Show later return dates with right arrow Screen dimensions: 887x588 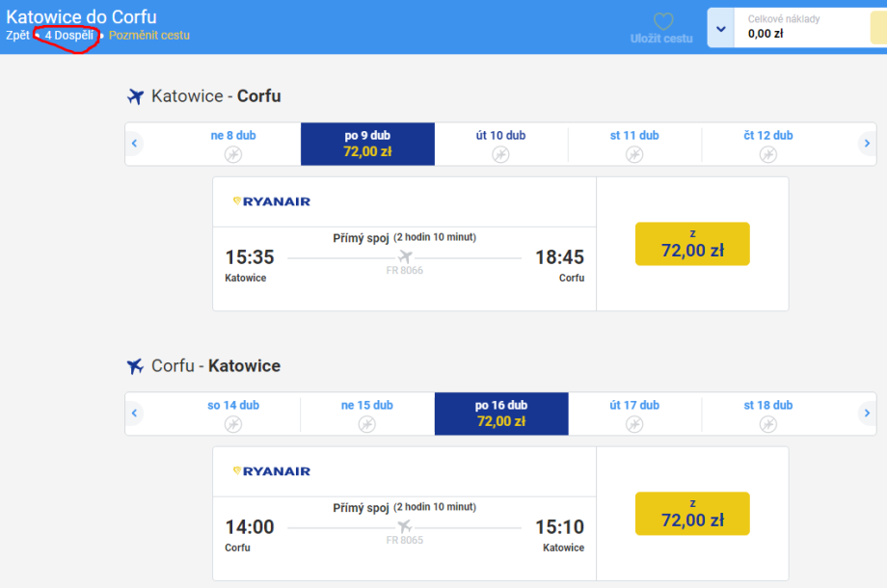(867, 414)
